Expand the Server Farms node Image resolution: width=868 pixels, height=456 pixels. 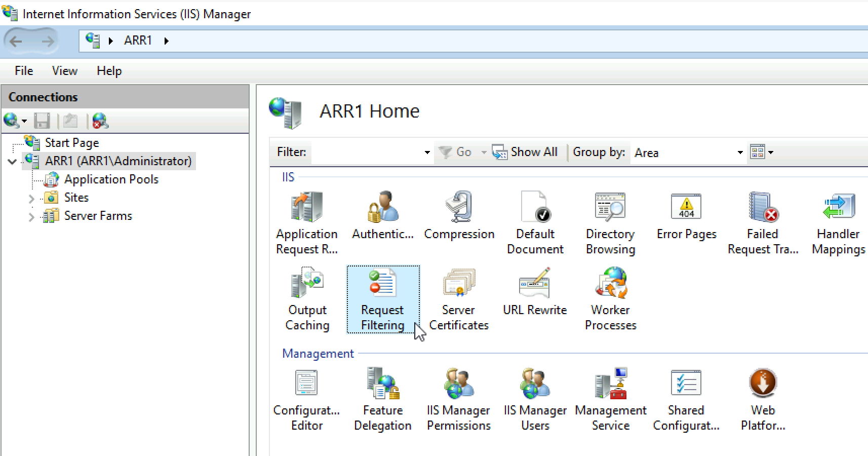[31, 216]
